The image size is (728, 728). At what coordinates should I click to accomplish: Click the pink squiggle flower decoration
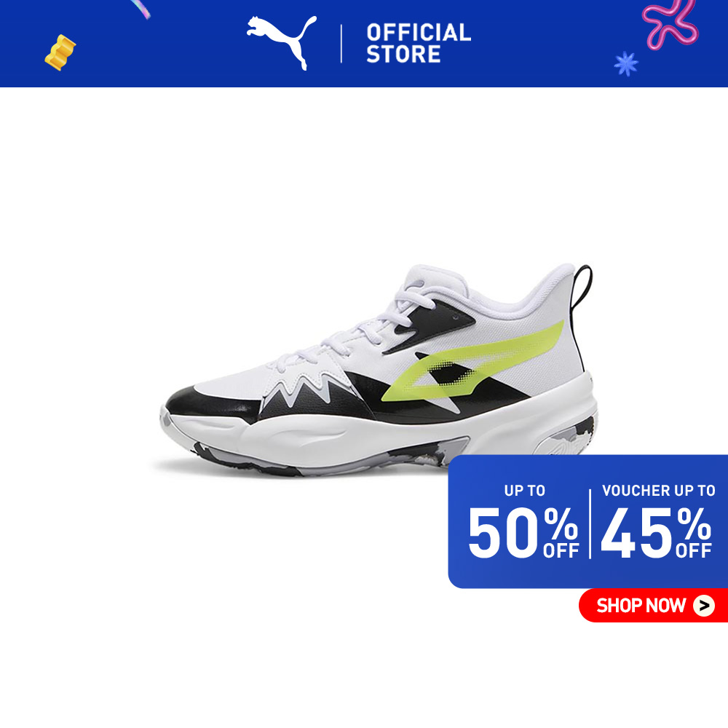(x=670, y=23)
